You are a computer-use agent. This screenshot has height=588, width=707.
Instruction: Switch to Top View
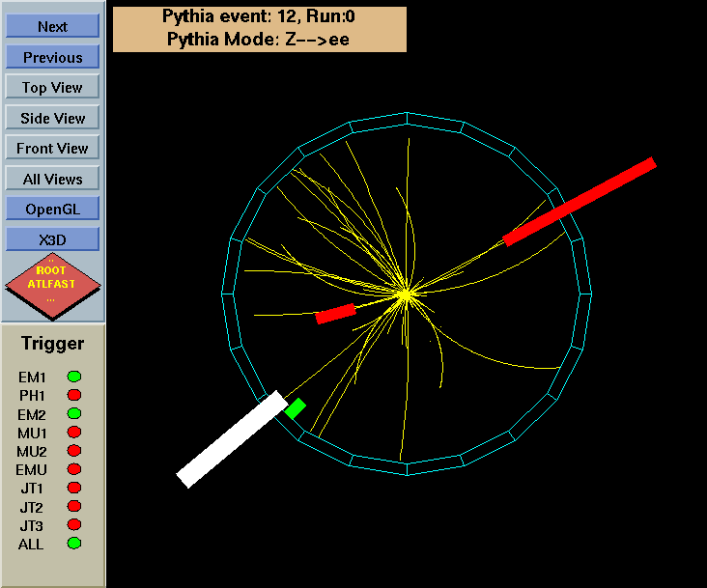[x=52, y=87]
